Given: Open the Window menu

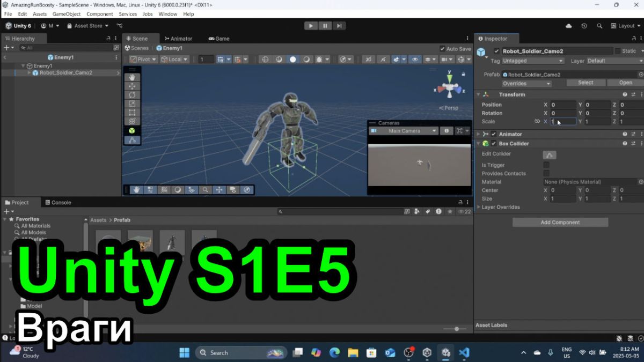Looking at the screenshot, I should [168, 14].
